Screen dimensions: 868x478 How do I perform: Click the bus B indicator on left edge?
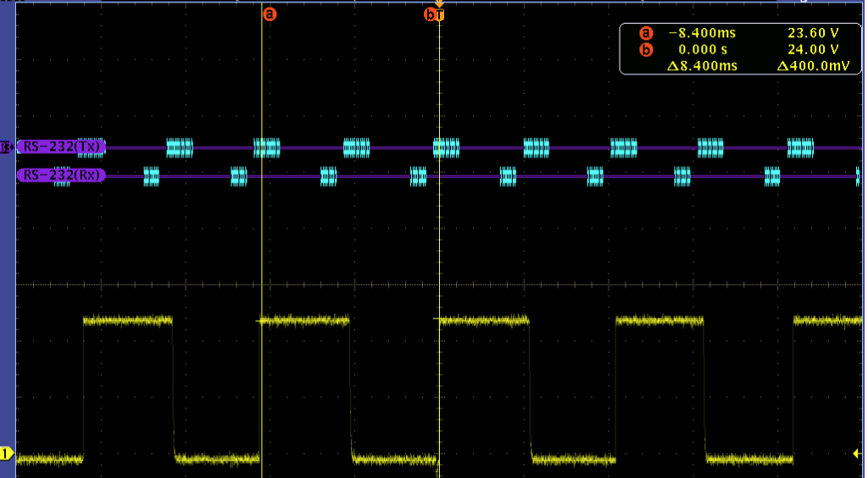[6, 148]
